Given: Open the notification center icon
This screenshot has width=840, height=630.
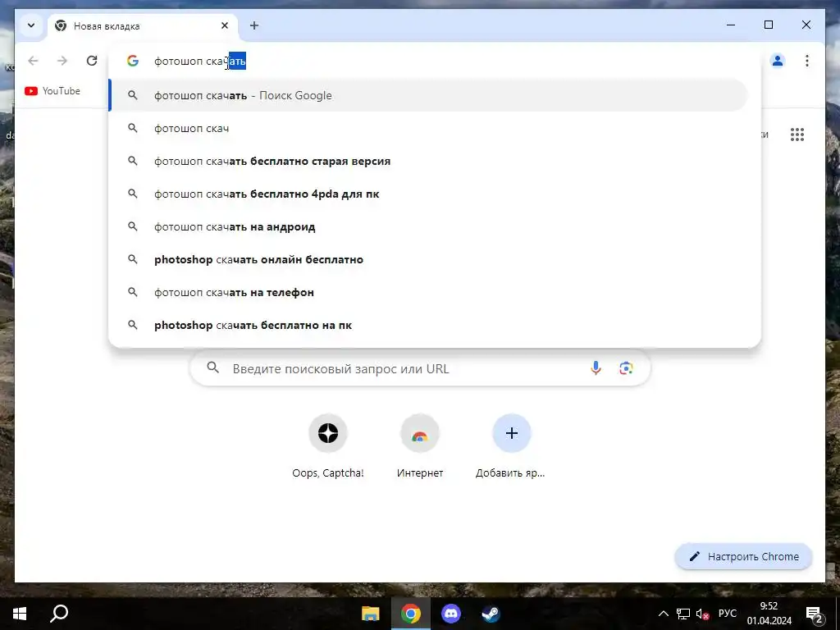Looking at the screenshot, I should tap(815, 614).
